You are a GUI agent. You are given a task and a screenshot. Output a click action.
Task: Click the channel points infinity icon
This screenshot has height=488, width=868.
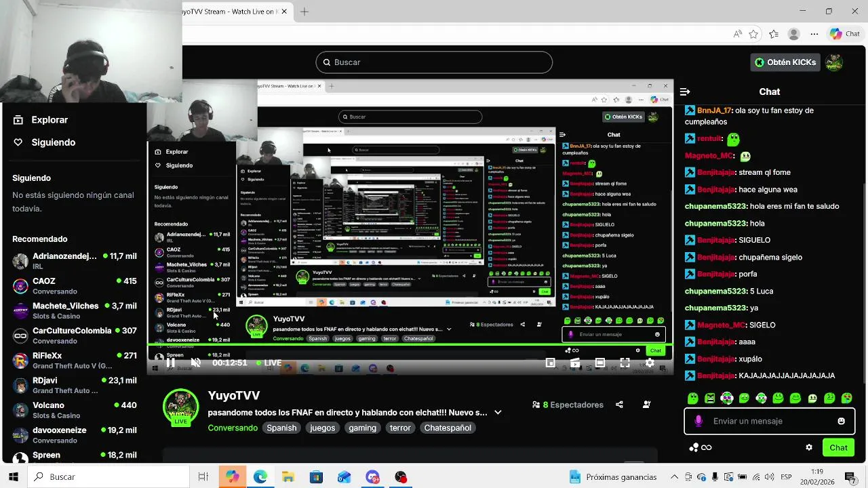pos(701,447)
